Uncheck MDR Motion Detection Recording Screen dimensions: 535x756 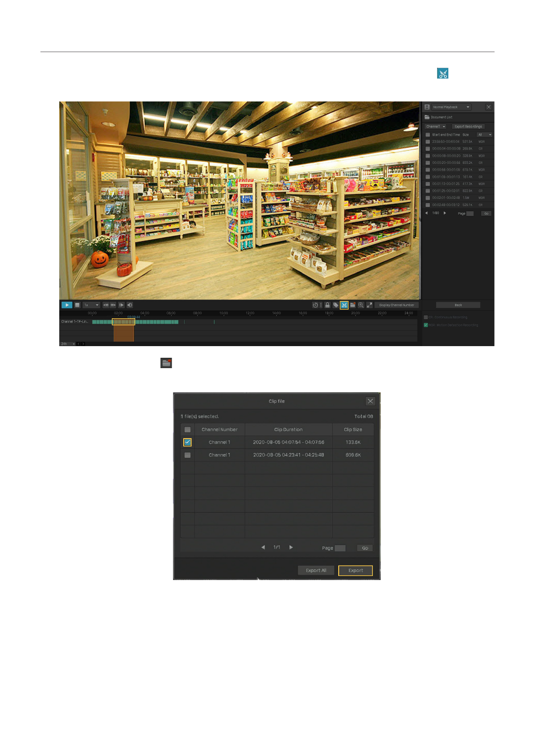tap(426, 325)
